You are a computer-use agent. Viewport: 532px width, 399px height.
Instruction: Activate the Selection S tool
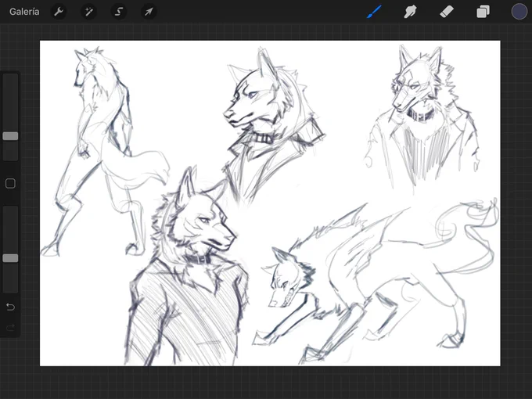[x=119, y=12]
